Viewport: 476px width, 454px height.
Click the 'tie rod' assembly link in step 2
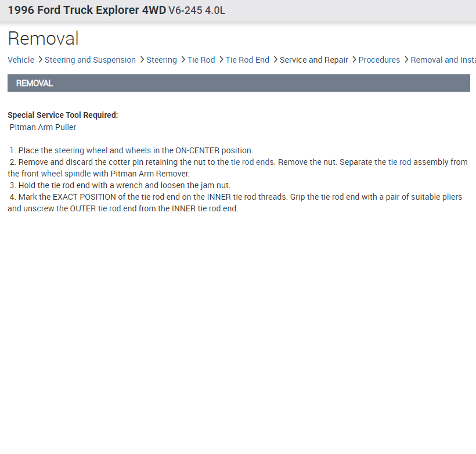tap(399, 162)
